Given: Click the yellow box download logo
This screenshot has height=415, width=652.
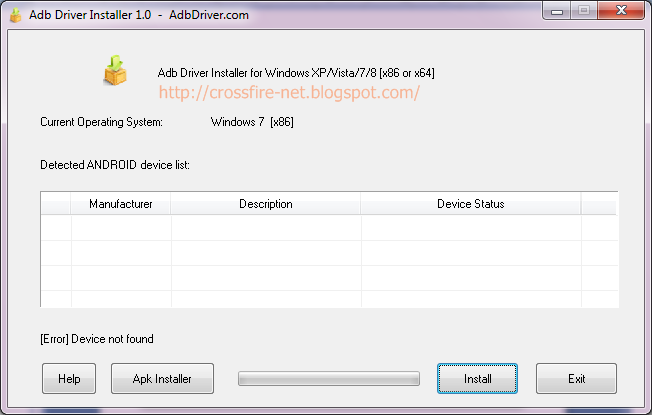Looking at the screenshot, I should [x=116, y=72].
